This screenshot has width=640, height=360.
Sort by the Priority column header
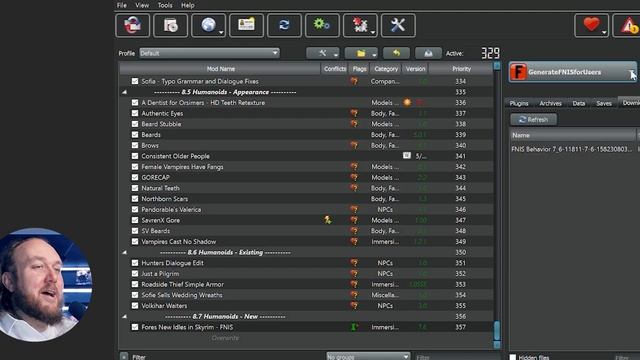(461, 69)
